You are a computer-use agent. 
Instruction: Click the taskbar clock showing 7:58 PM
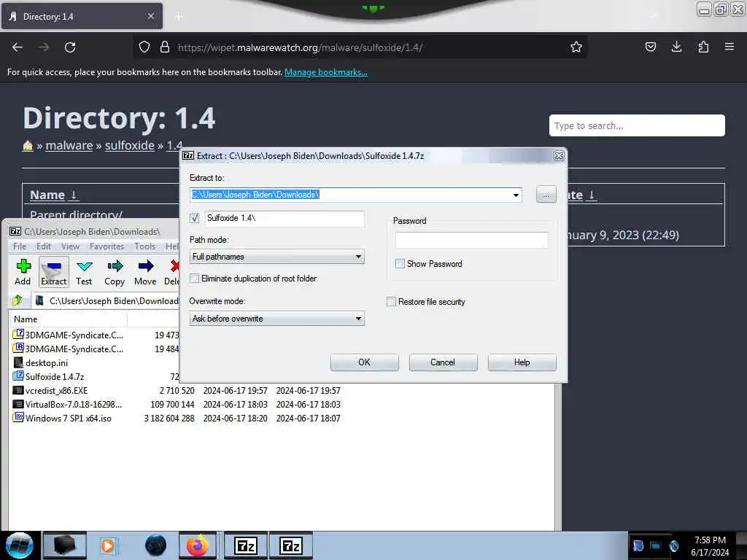click(x=710, y=545)
